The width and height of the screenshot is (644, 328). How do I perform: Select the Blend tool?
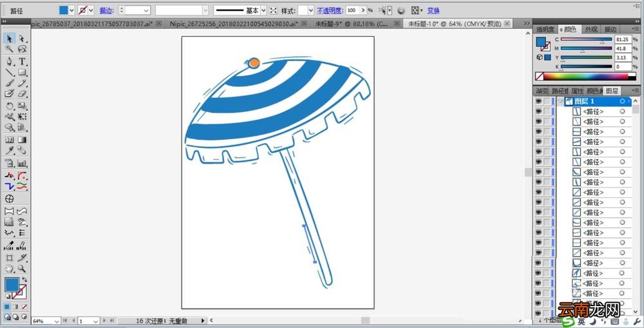(22, 150)
